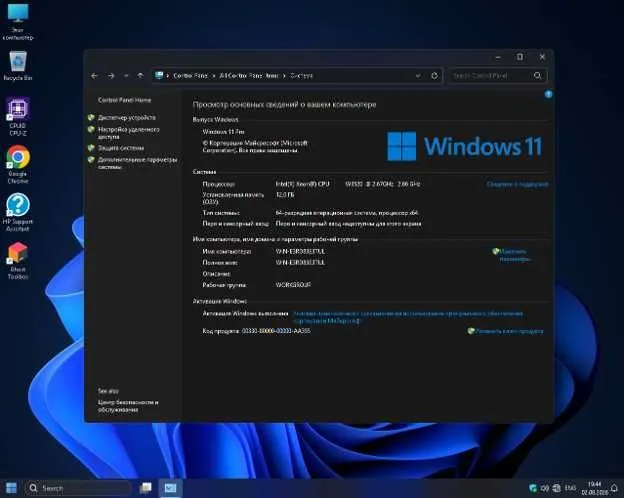
Task: Open support information link beside processor
Action: pyautogui.click(x=517, y=184)
